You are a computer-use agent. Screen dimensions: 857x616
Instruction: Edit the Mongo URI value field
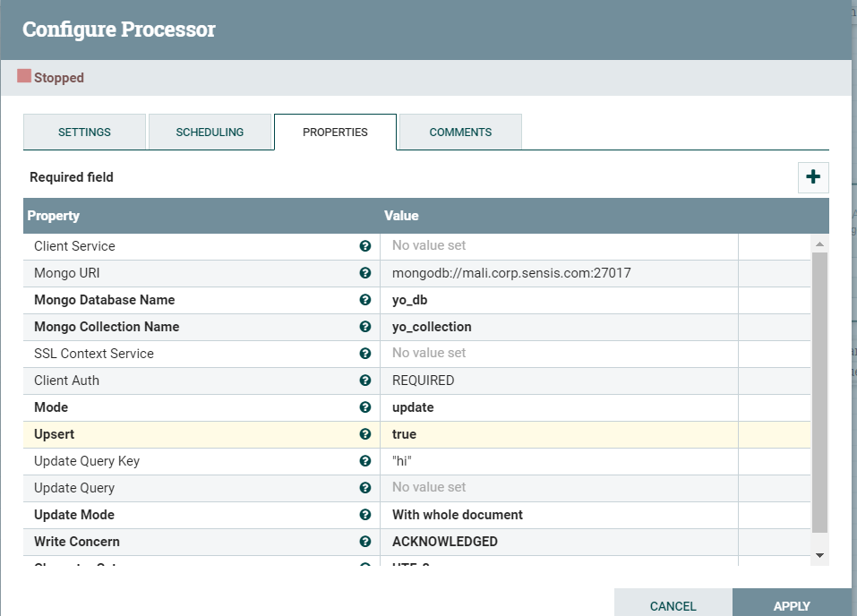click(x=559, y=273)
